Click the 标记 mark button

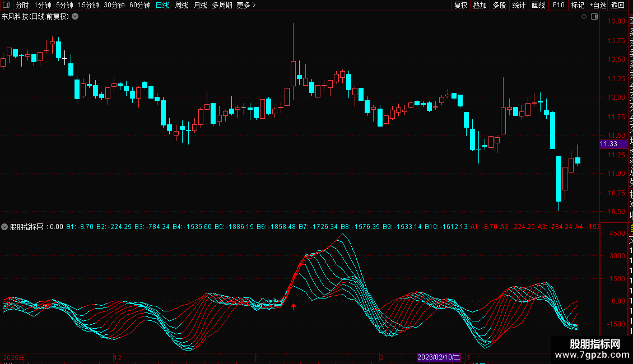(x=578, y=5)
